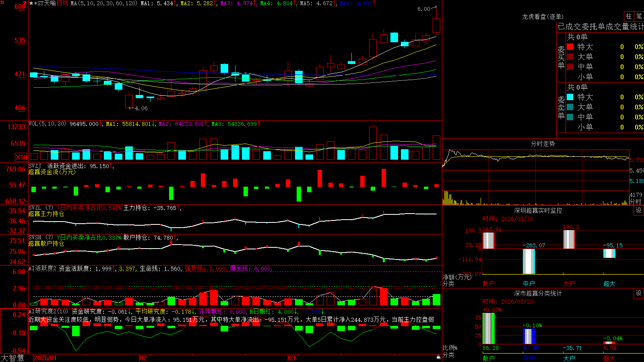This screenshot has height=362, width=644.
Task: Click the 02 month marker on timeline
Action: [143, 358]
